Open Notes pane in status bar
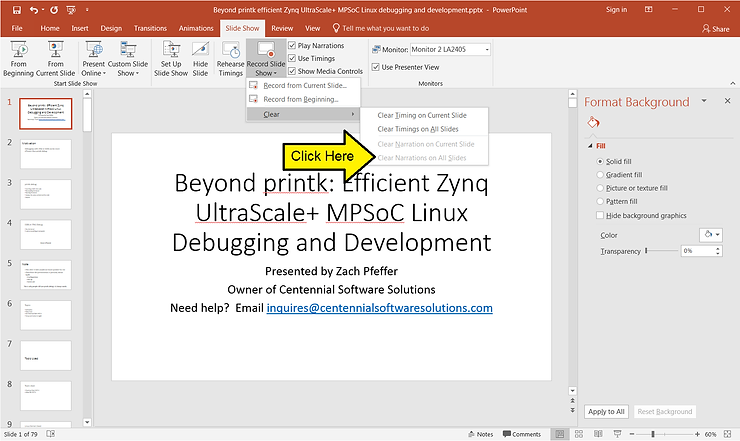 click(x=480, y=434)
